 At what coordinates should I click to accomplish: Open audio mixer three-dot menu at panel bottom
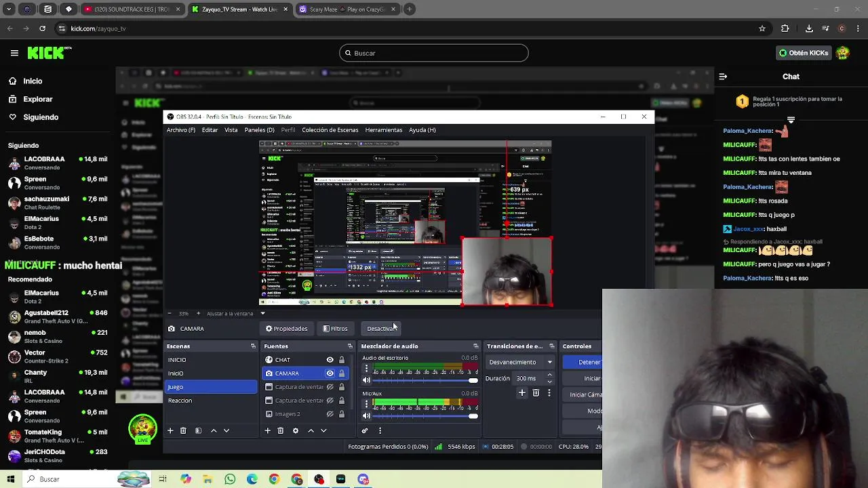tap(380, 430)
